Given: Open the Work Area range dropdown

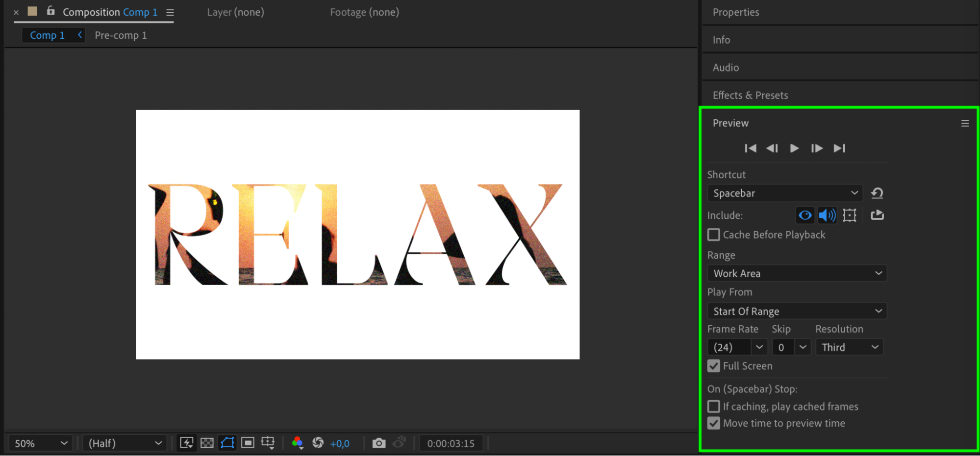Looking at the screenshot, I should tap(797, 273).
